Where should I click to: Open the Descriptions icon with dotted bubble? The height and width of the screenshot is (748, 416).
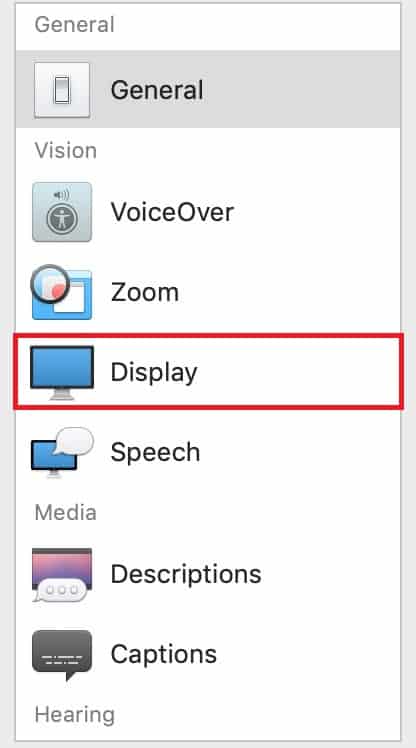point(62,574)
